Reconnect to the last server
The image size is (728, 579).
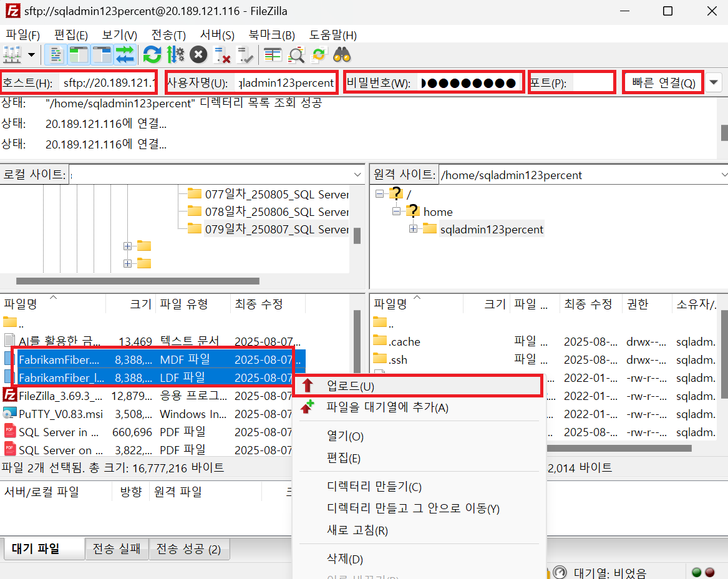tap(245, 55)
